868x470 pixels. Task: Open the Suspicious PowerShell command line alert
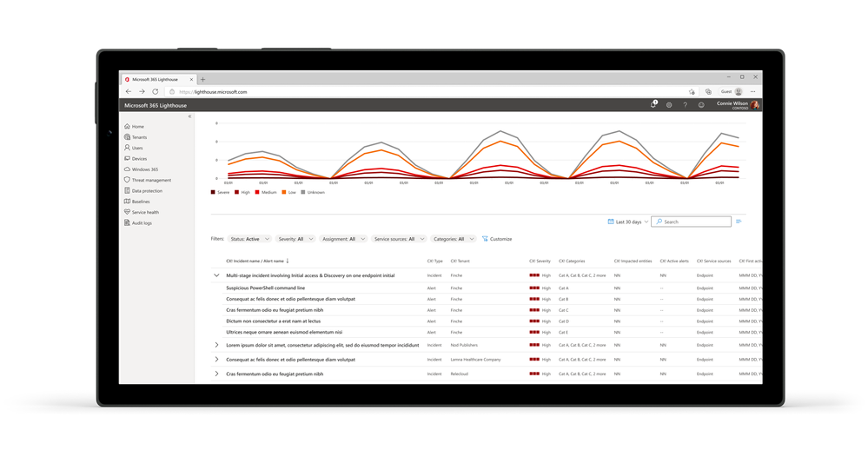coord(265,288)
